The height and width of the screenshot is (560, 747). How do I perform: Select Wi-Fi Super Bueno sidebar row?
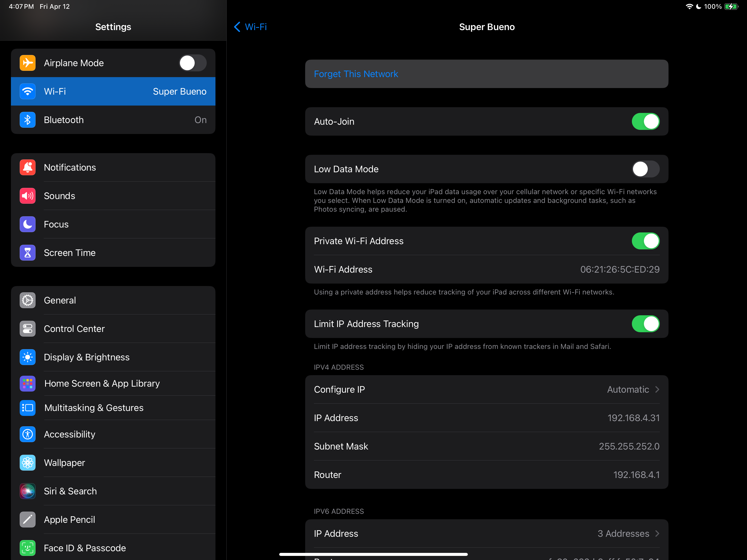pyautogui.click(x=113, y=91)
